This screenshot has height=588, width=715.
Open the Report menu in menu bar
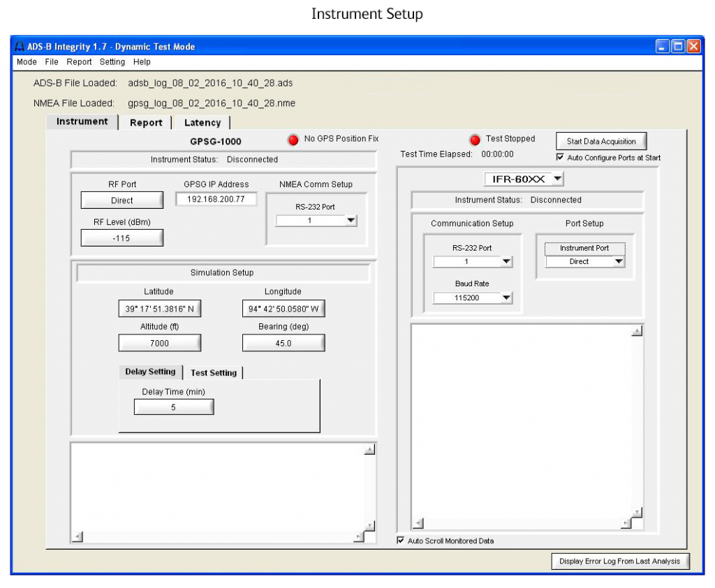79,62
